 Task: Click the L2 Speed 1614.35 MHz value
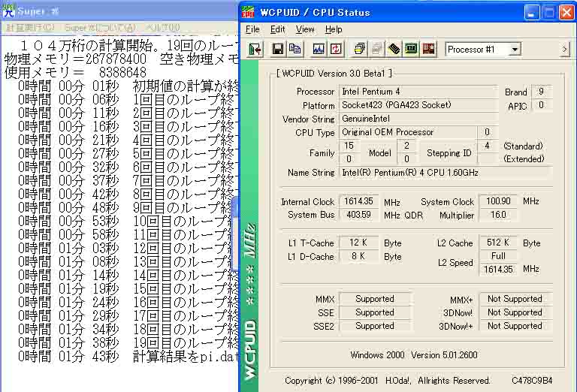coord(498,269)
